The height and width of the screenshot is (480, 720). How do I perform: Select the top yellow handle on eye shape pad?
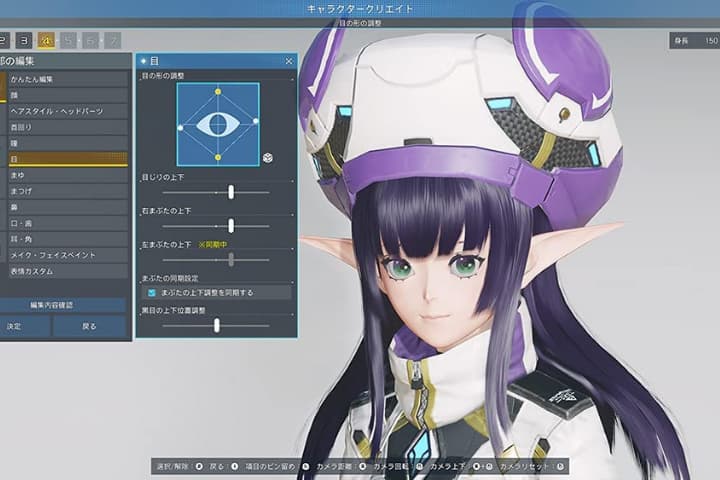tap(218, 92)
